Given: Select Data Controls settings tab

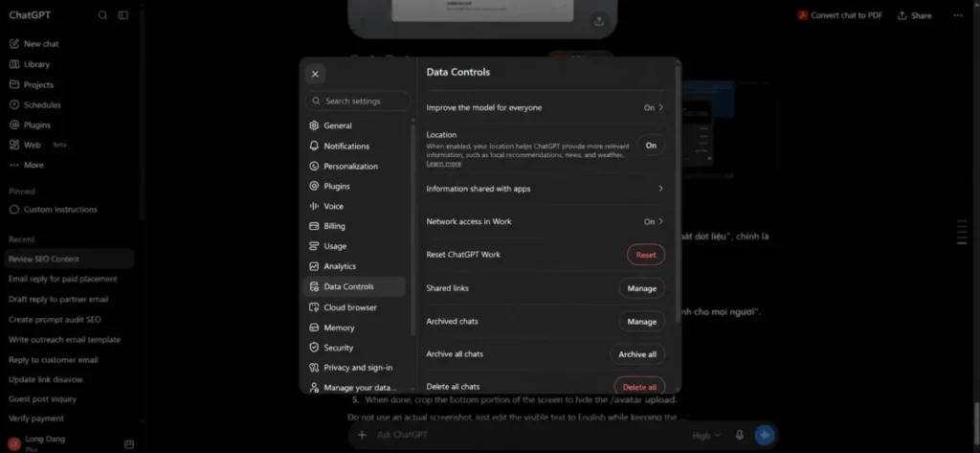Looking at the screenshot, I should [355, 286].
